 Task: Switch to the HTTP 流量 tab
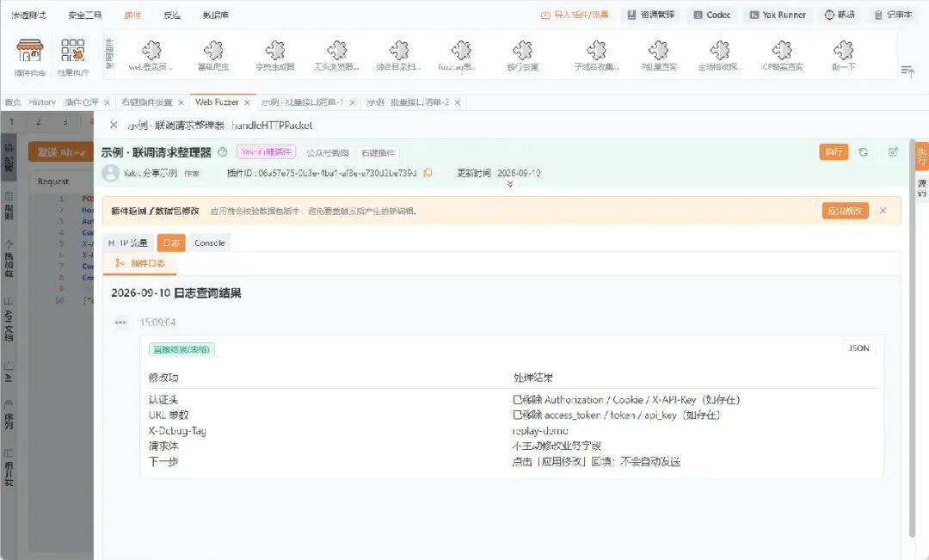coord(128,243)
